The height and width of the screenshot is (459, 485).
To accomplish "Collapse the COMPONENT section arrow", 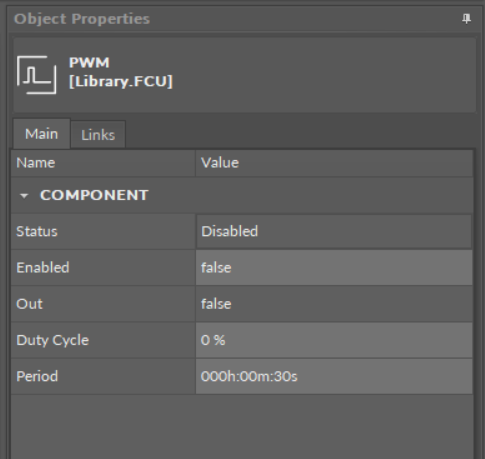I will tap(24, 196).
